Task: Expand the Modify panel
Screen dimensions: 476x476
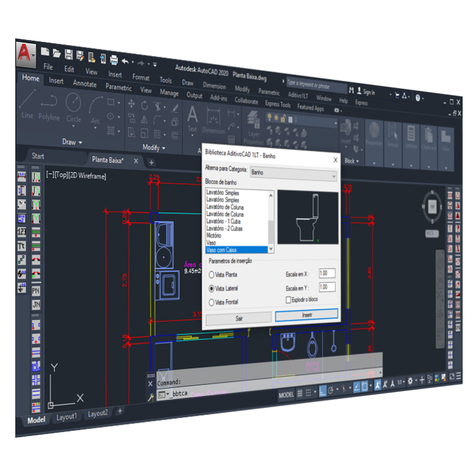Action: pos(154,147)
